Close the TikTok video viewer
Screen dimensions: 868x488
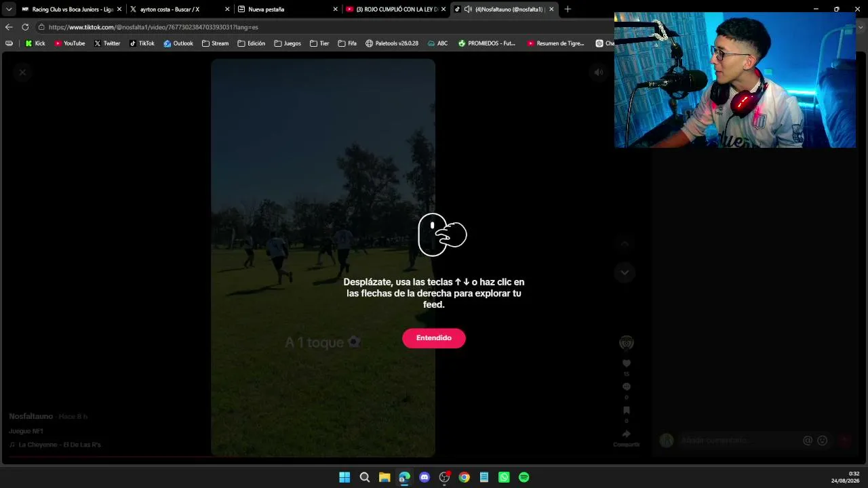[x=22, y=72]
